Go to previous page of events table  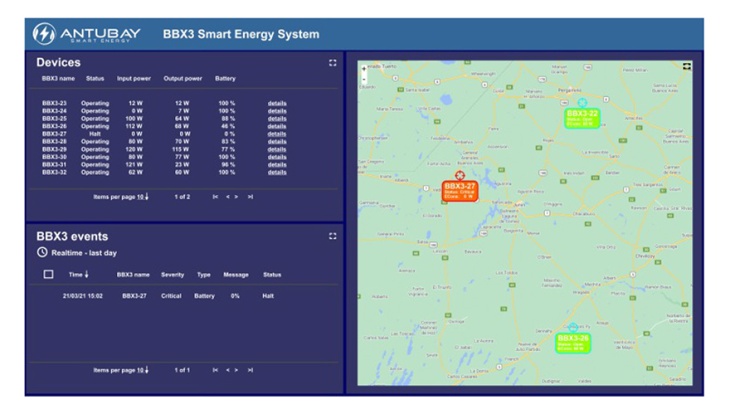click(x=228, y=370)
